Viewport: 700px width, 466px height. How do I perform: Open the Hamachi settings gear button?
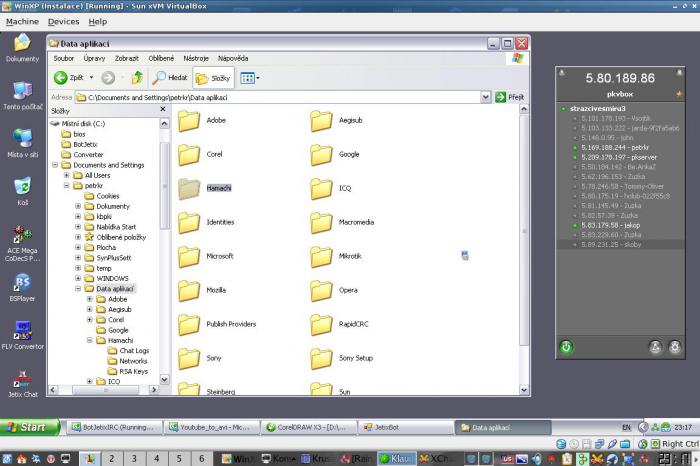pyautogui.click(x=675, y=347)
